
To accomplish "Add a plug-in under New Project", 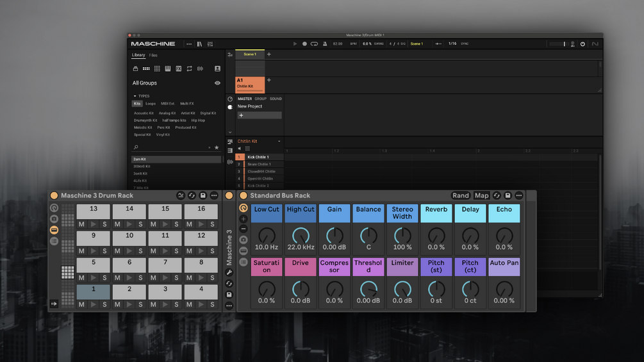I will pos(260,115).
